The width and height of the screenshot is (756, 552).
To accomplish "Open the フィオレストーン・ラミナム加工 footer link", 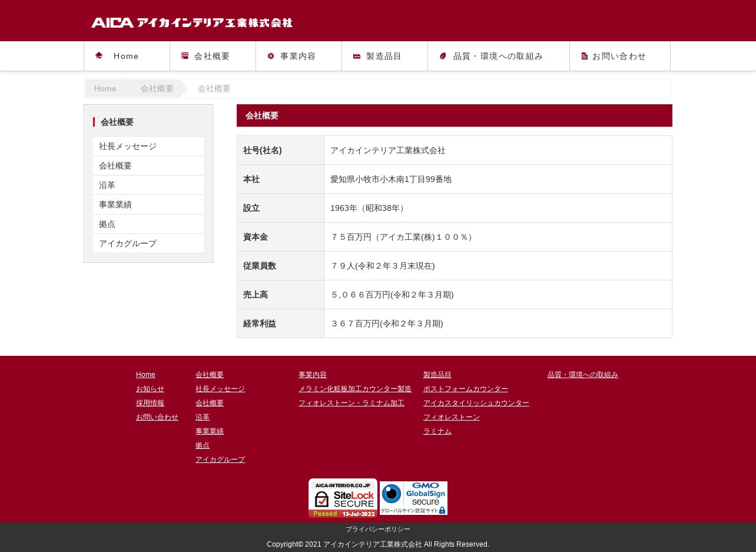I will click(352, 403).
